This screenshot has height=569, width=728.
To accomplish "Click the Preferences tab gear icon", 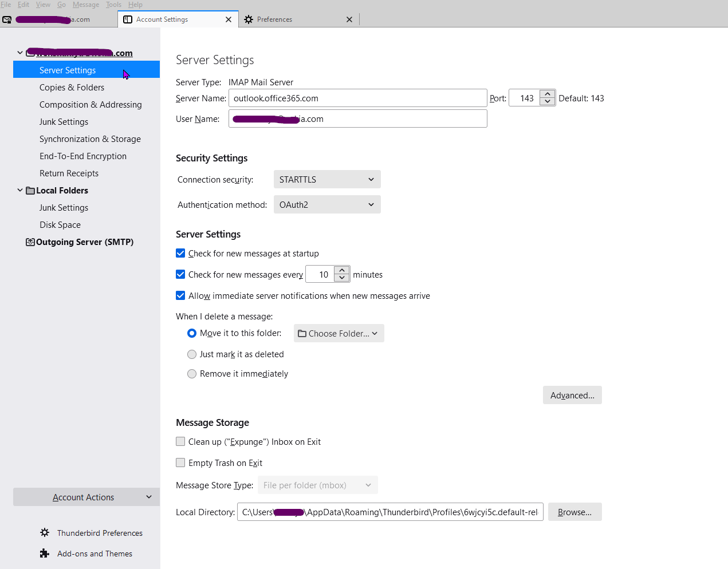I will [249, 19].
